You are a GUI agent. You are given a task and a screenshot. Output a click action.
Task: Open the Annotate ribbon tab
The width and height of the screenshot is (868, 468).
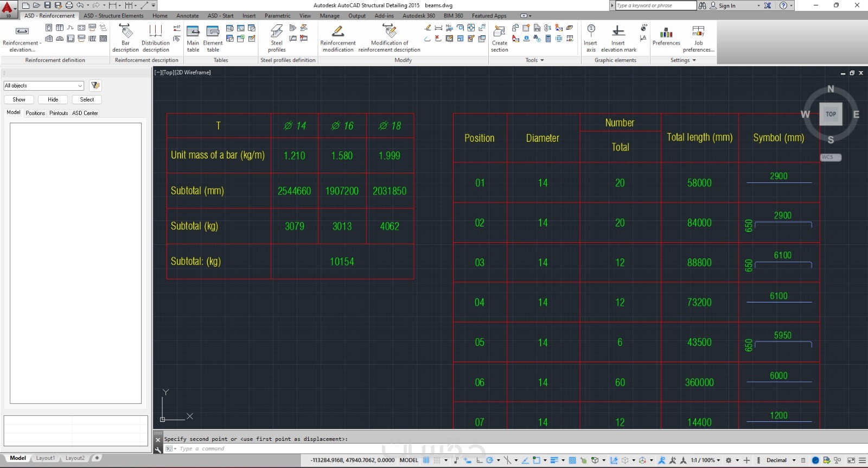pos(188,16)
